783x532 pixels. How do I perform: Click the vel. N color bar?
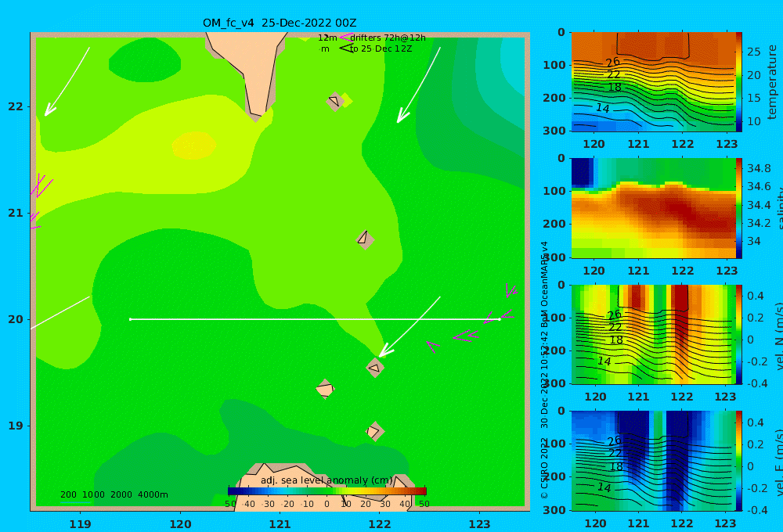[739, 334]
